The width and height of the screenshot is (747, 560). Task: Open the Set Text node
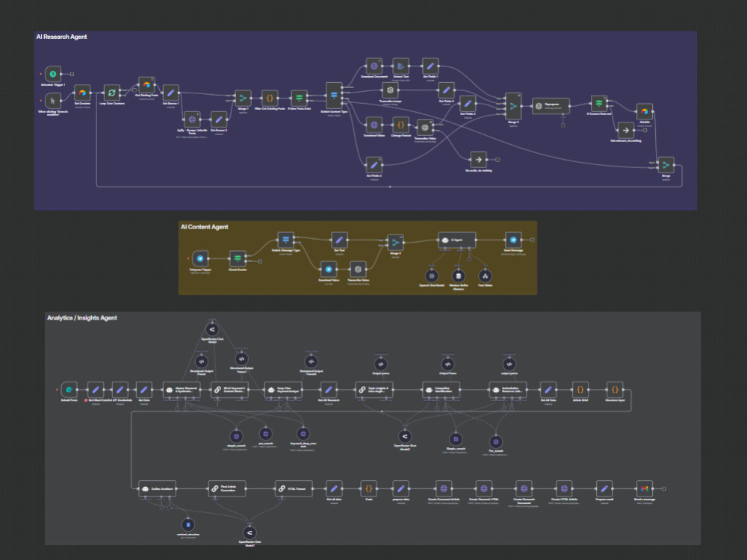pyautogui.click(x=339, y=240)
